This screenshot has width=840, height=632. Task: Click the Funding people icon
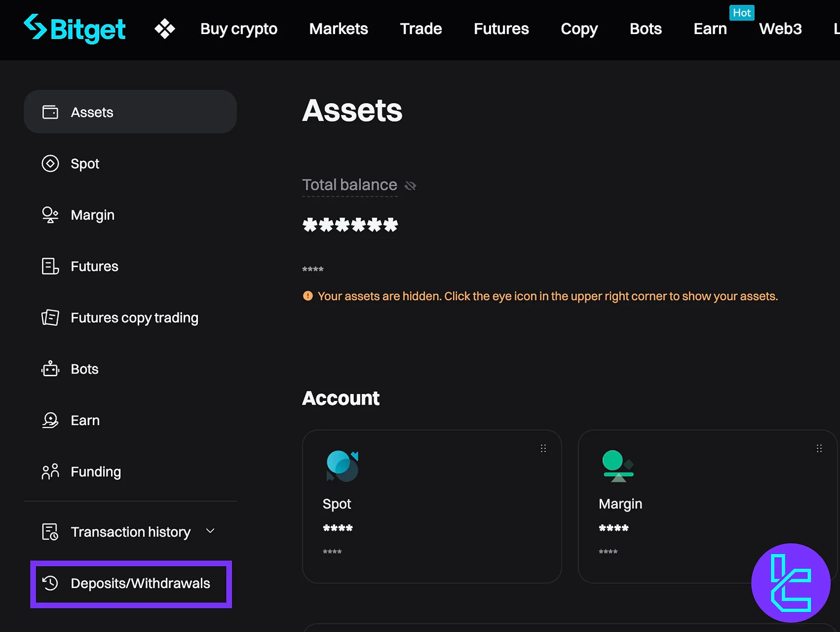pos(50,471)
